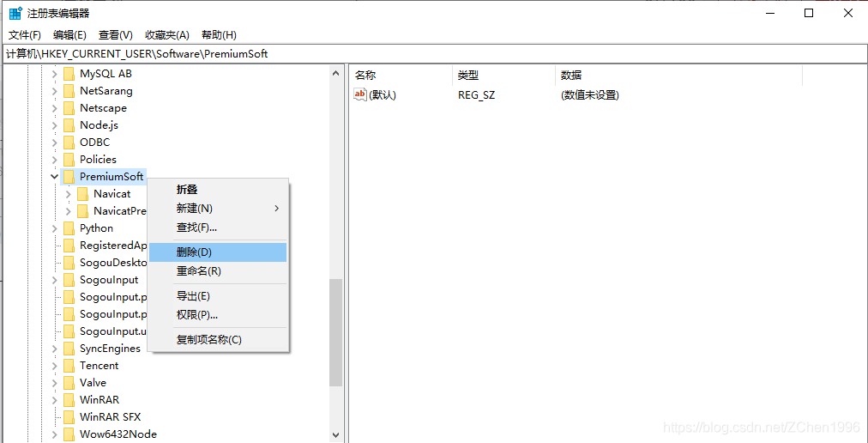Screen dimensions: 868x443
Task: Click the registry path address bar
Action: point(434,54)
